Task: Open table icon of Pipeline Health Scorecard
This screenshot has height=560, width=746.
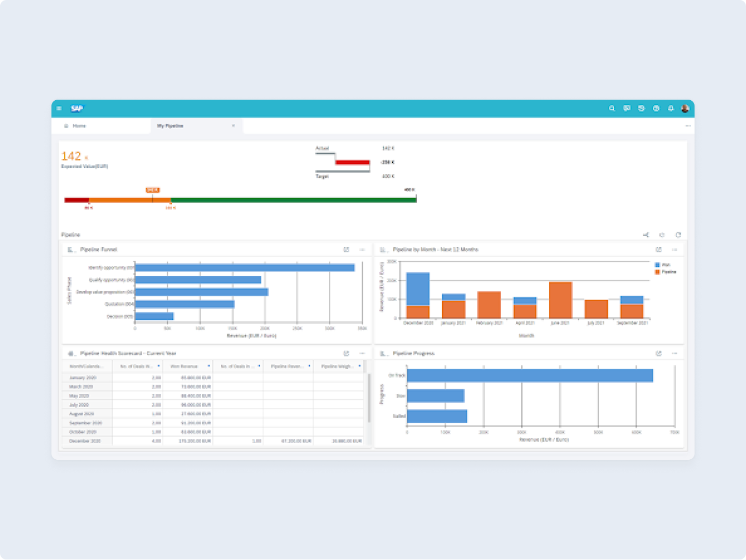Action: 71,354
